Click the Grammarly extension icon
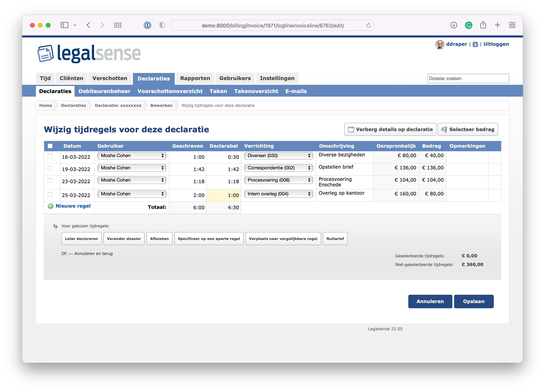This screenshot has height=392, width=545. 468,25
